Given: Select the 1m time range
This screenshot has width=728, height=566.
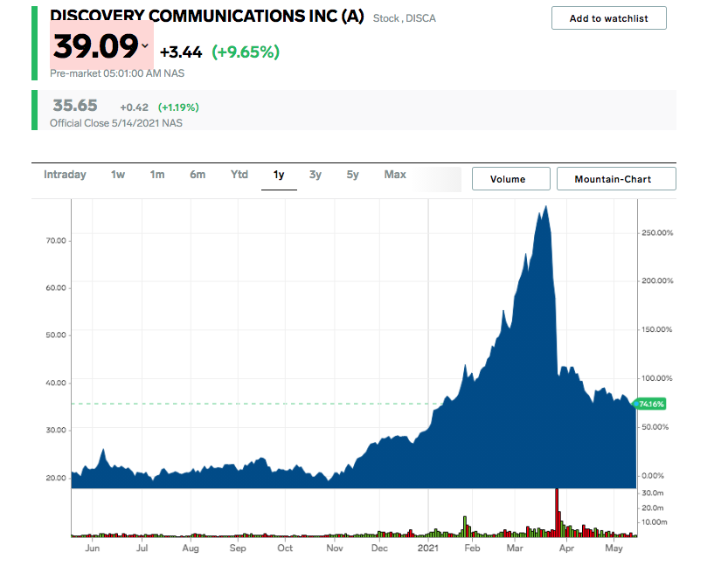Looking at the screenshot, I should 157,175.
